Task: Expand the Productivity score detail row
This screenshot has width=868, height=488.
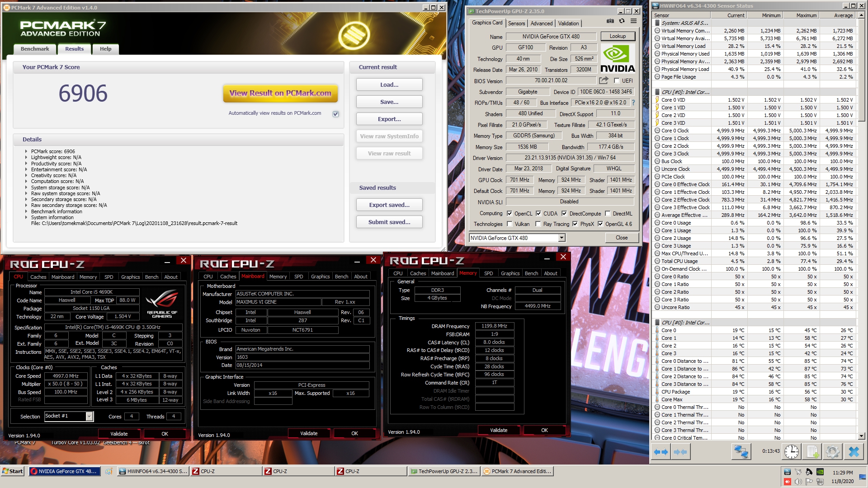Action: click(x=26, y=164)
